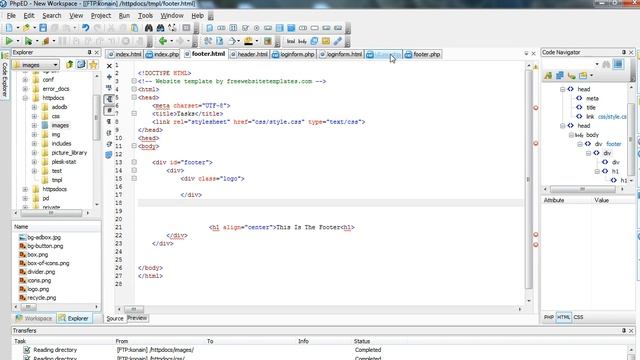
Task: Select the CSS tab in Code Navigator
Action: coord(578,317)
